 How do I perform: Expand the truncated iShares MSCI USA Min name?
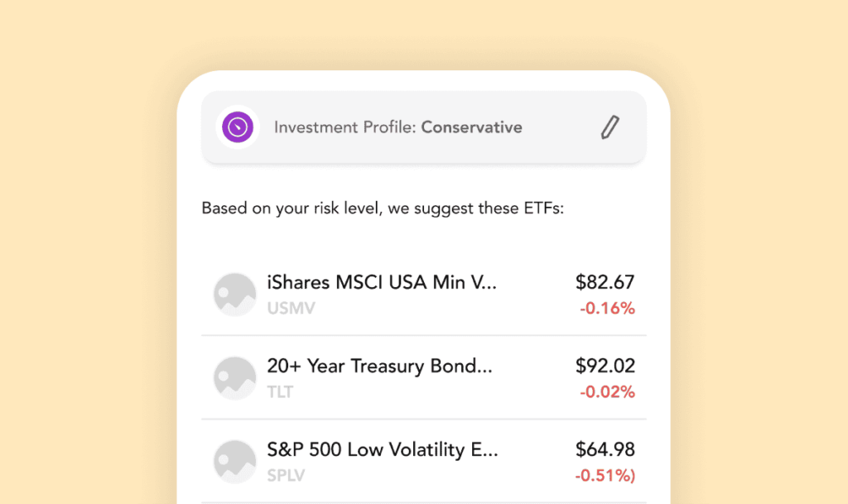(x=381, y=282)
